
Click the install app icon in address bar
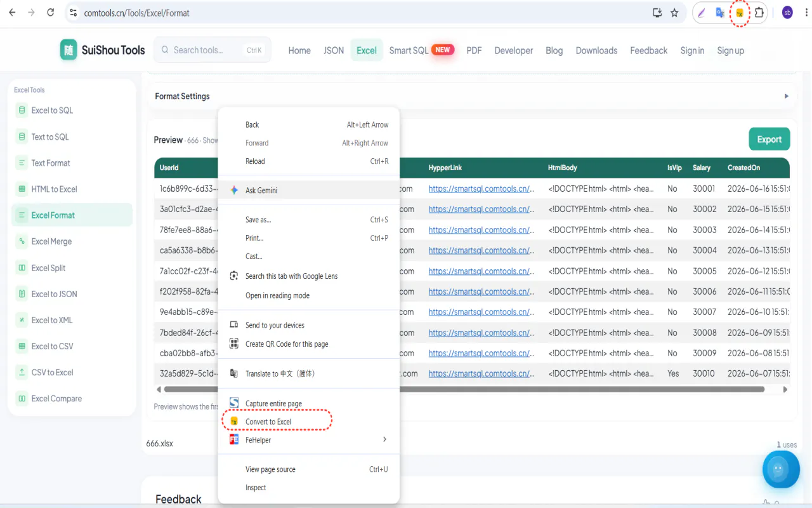coord(657,13)
